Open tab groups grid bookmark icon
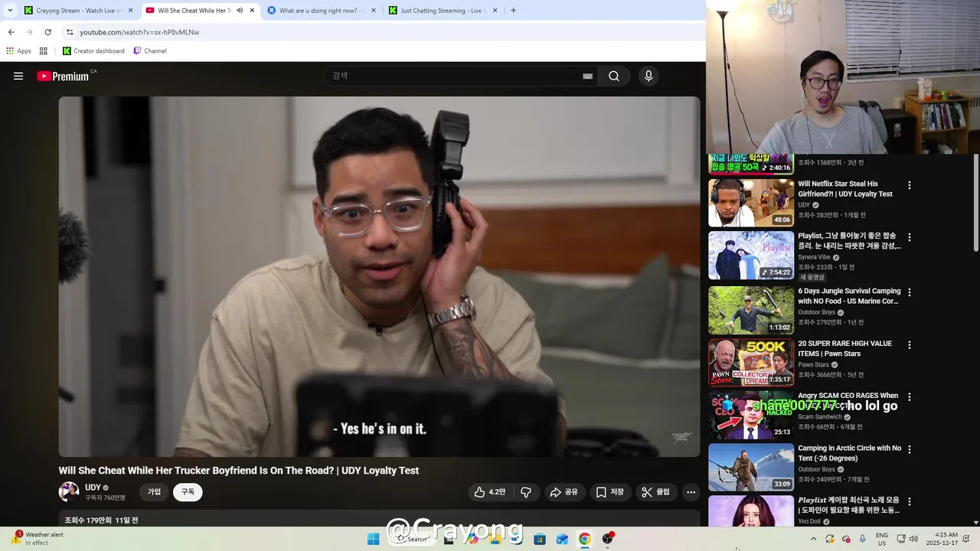Image resolution: width=980 pixels, height=551 pixels. [44, 51]
